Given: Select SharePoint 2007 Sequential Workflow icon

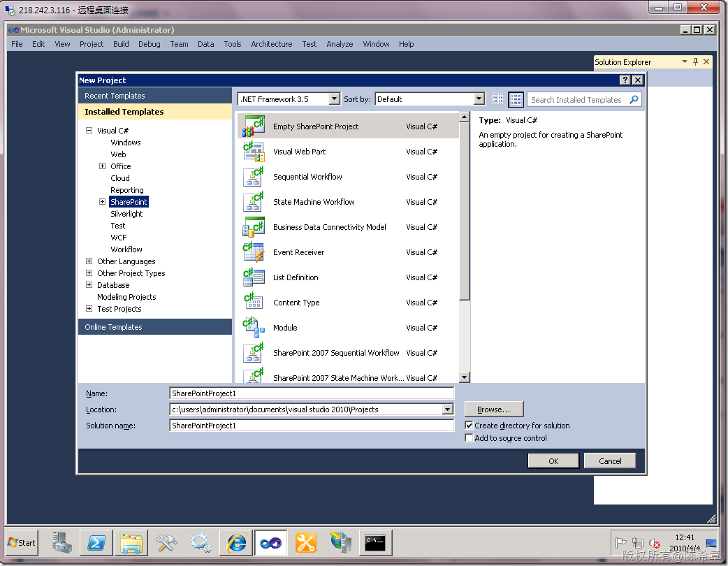Looking at the screenshot, I should click(x=254, y=352).
